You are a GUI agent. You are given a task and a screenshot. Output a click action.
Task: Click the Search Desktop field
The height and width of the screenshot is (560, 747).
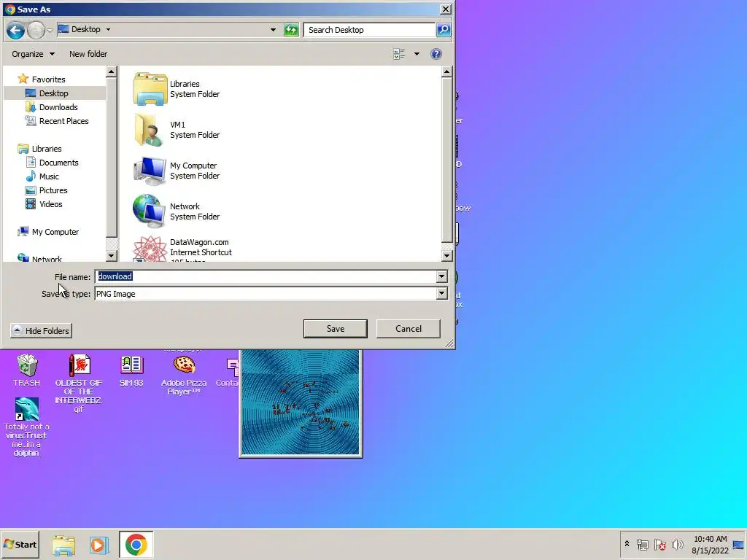[369, 30]
